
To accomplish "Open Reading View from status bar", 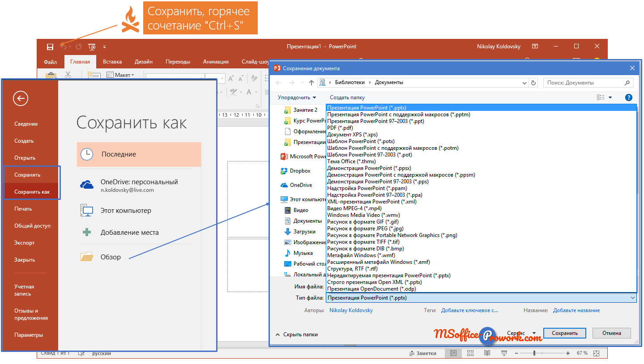I will (487, 353).
